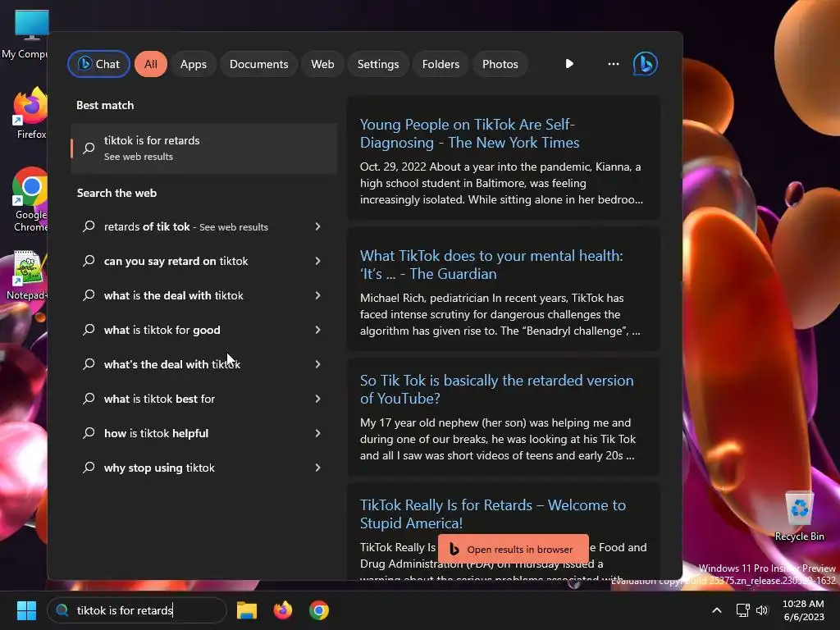The width and height of the screenshot is (840, 630).
Task: Switch to the Web filter tab
Action: (x=322, y=64)
